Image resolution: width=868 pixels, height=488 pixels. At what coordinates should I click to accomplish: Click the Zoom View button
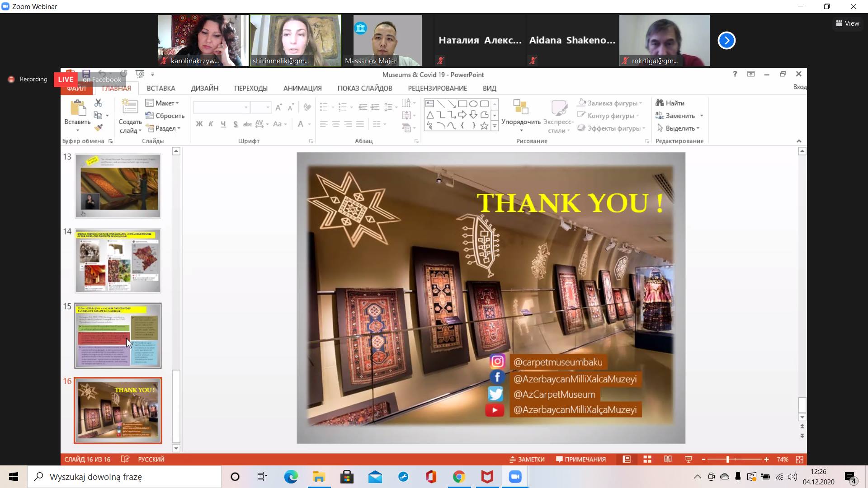848,23
